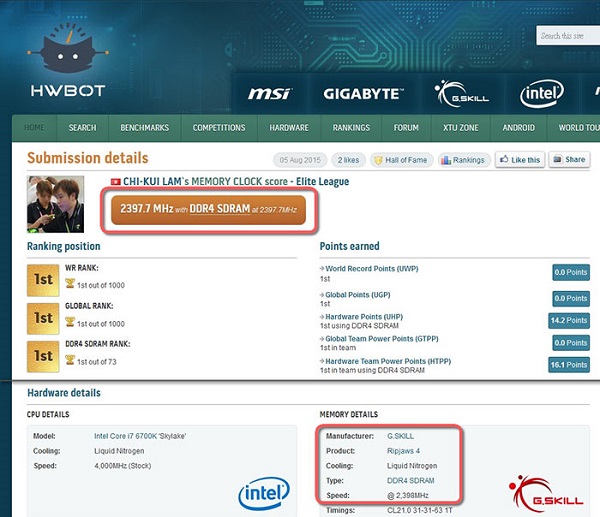Open the BENCHMARKS menu item
The width and height of the screenshot is (600, 517).
[145, 128]
